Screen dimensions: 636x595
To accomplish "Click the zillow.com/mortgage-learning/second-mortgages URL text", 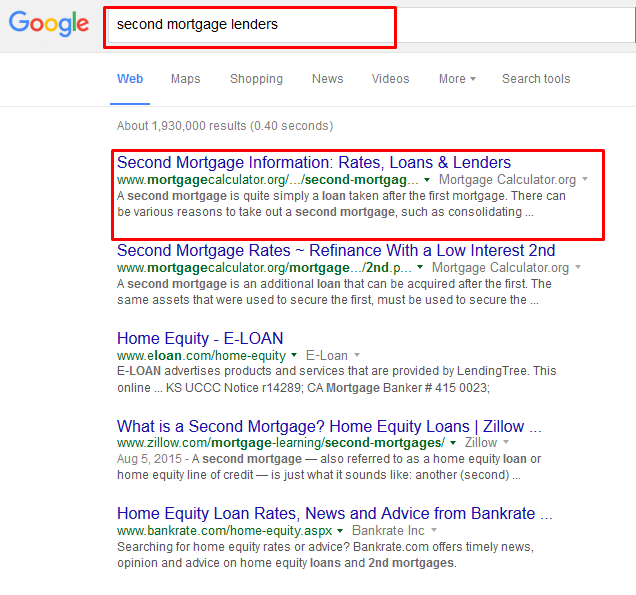I will 281,443.
